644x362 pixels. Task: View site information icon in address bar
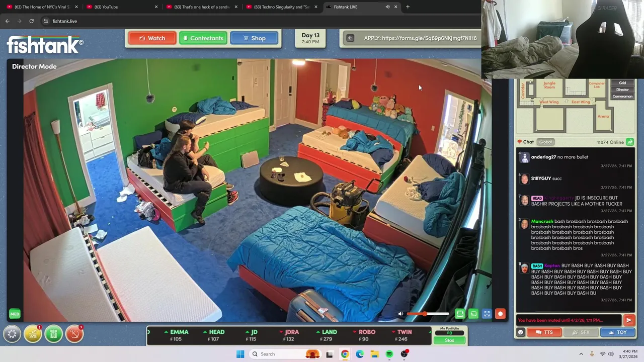46,21
